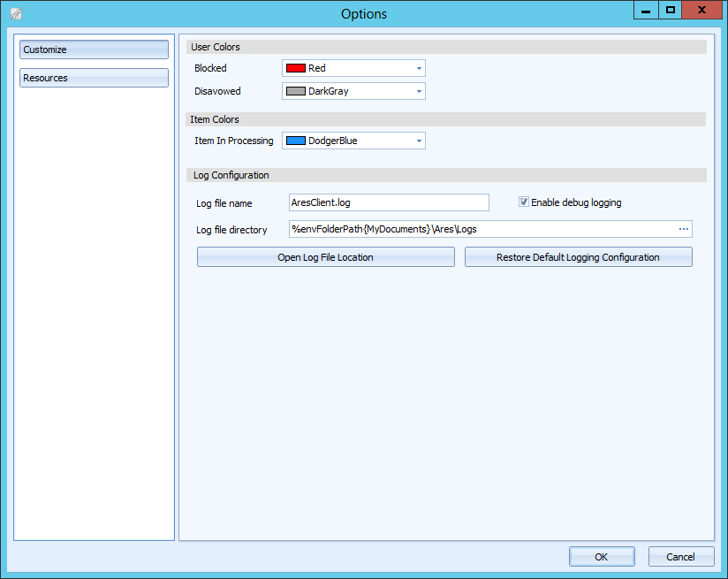Image resolution: width=728 pixels, height=579 pixels.
Task: Select the Customize page
Action: (x=93, y=50)
